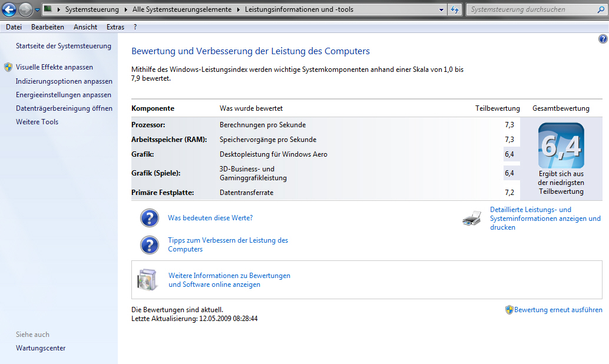This screenshot has height=364, width=609.
Task: Select Arbeitsspeicher (RAM): row label
Action: click(x=169, y=140)
